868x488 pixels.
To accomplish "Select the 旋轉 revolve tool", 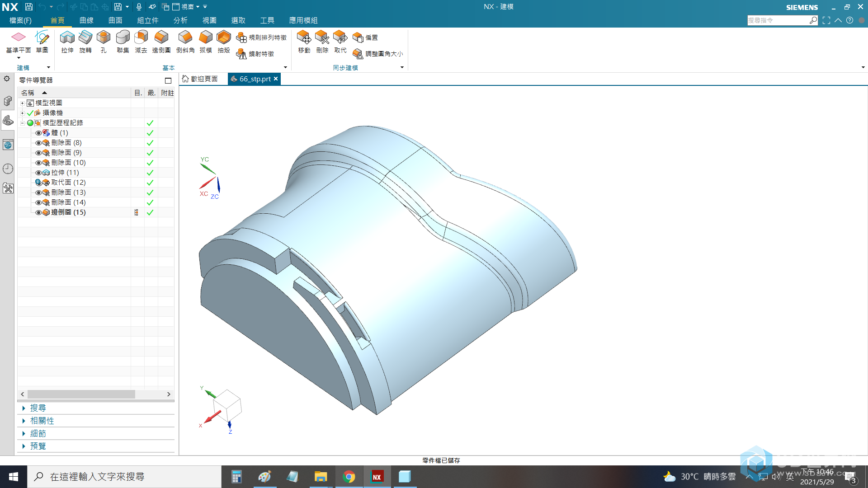I will [x=85, y=41].
